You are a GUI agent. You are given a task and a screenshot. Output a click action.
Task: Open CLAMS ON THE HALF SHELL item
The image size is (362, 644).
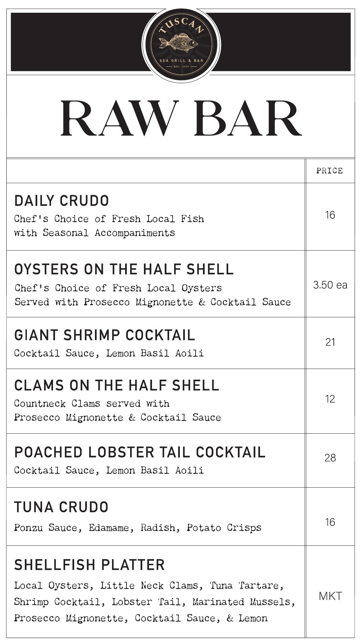point(117,385)
